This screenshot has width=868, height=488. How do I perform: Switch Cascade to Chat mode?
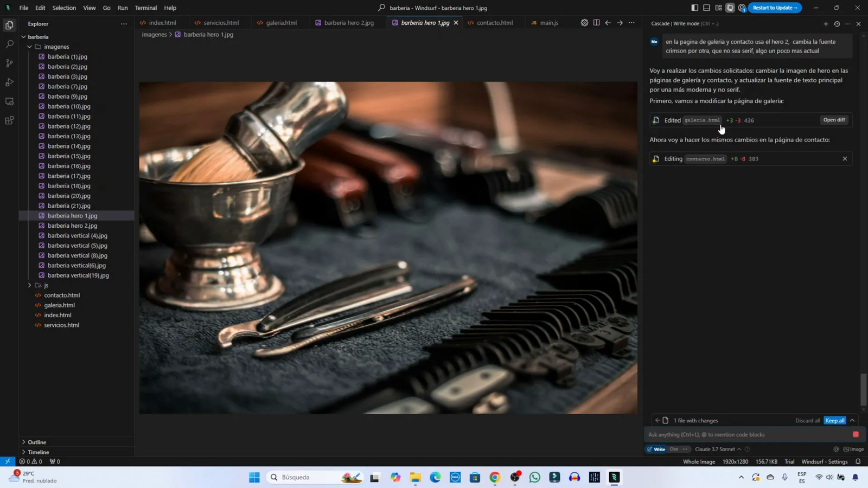[x=674, y=449]
